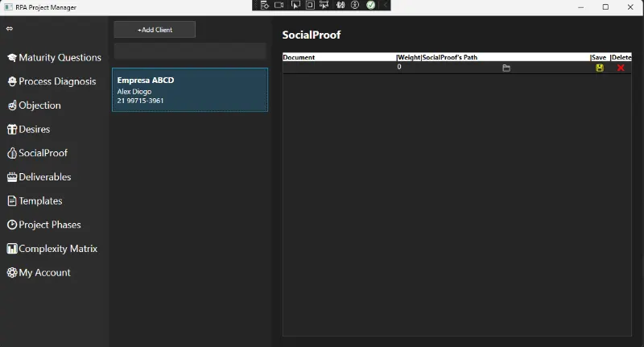Enable Select Element cursor tool
Viewport: 644px width, 347px height.
tap(295, 5)
